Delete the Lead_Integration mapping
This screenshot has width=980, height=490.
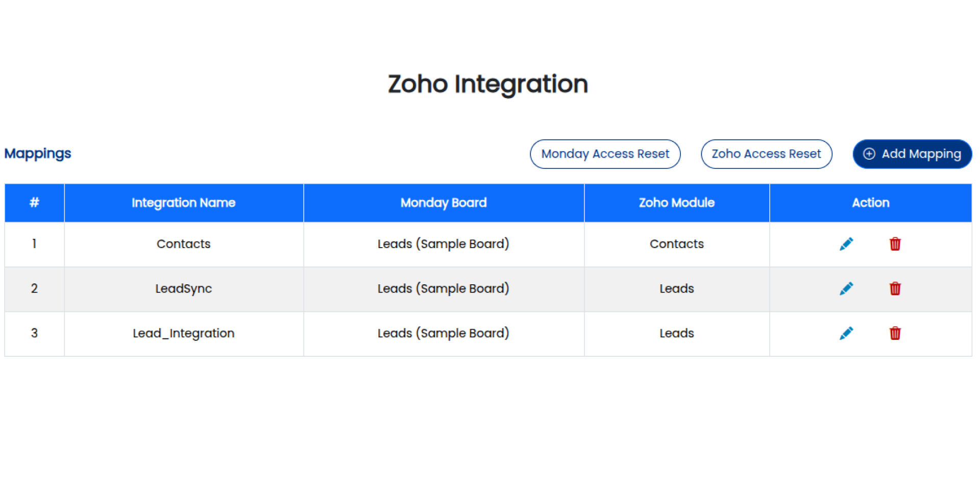click(x=895, y=333)
